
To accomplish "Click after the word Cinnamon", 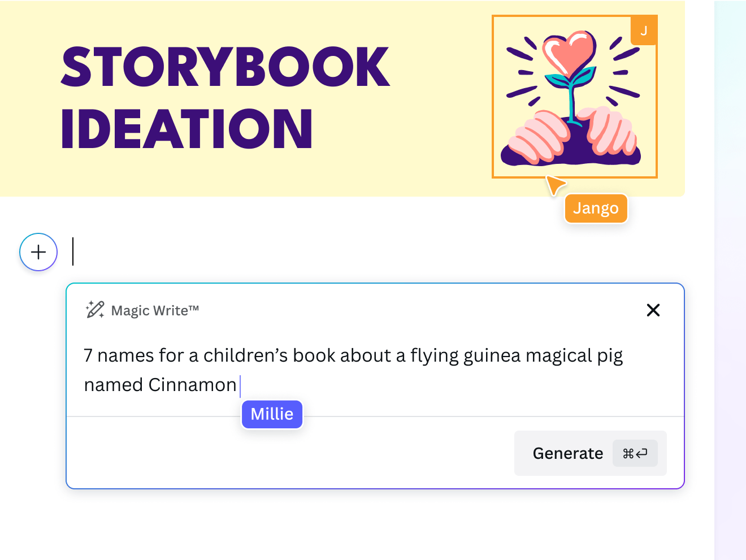I will [x=240, y=385].
